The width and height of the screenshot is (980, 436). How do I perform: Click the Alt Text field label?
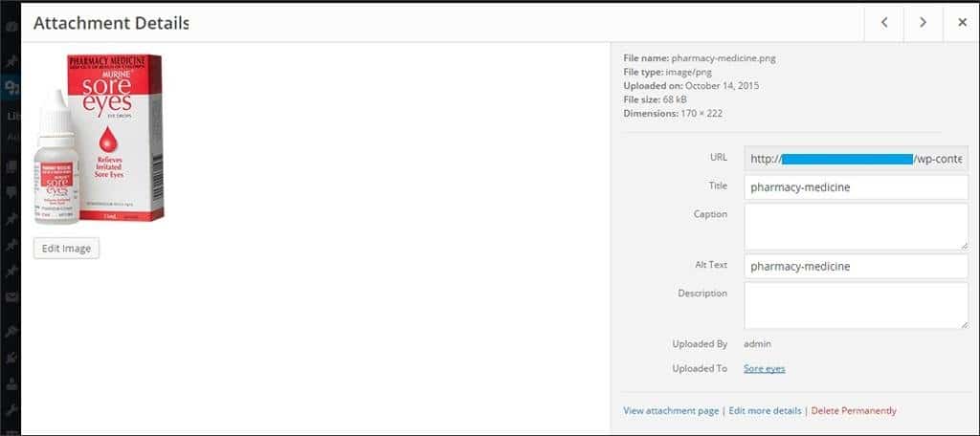pos(711,265)
